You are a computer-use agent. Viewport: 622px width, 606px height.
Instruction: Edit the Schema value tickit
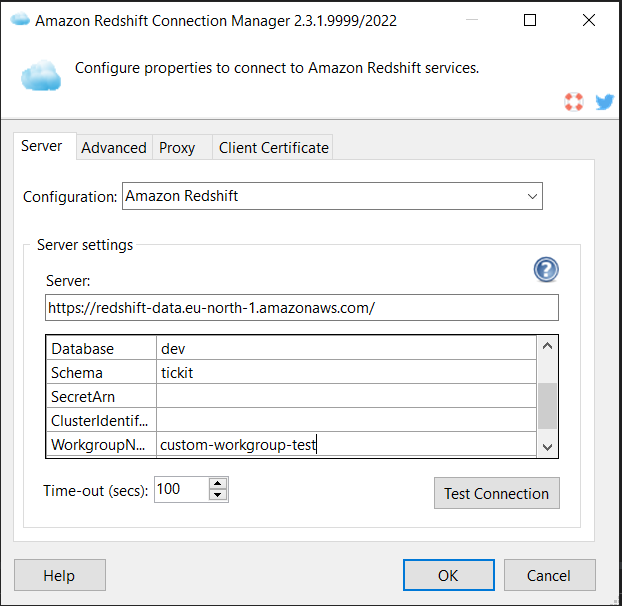click(346, 372)
